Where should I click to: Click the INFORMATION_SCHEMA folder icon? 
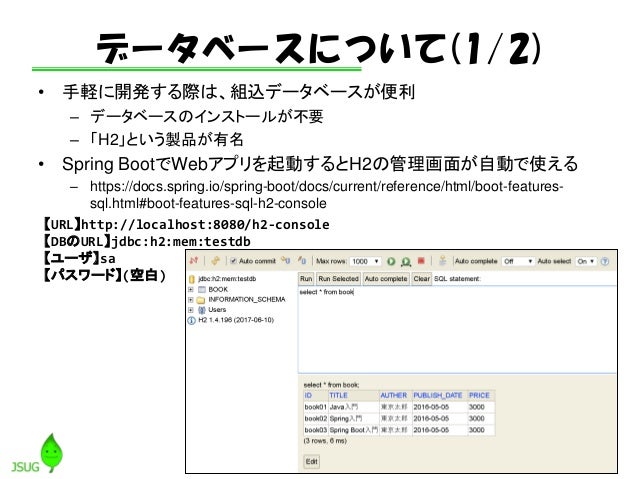point(201,300)
